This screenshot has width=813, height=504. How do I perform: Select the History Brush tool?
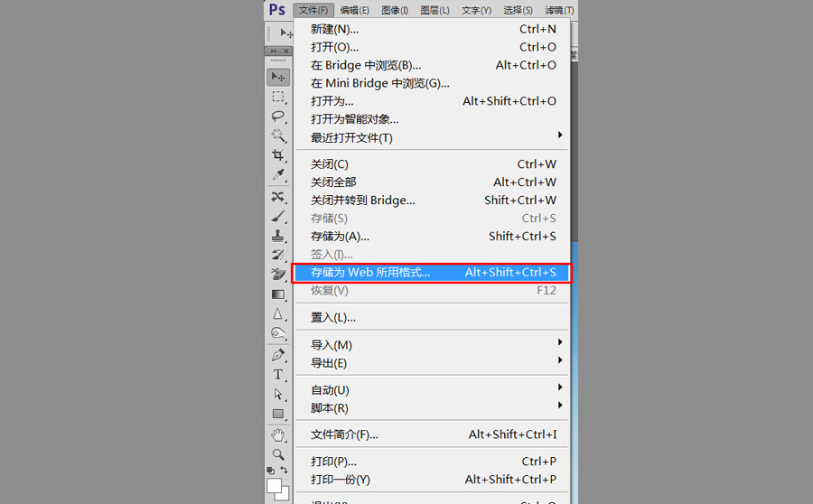tap(278, 255)
